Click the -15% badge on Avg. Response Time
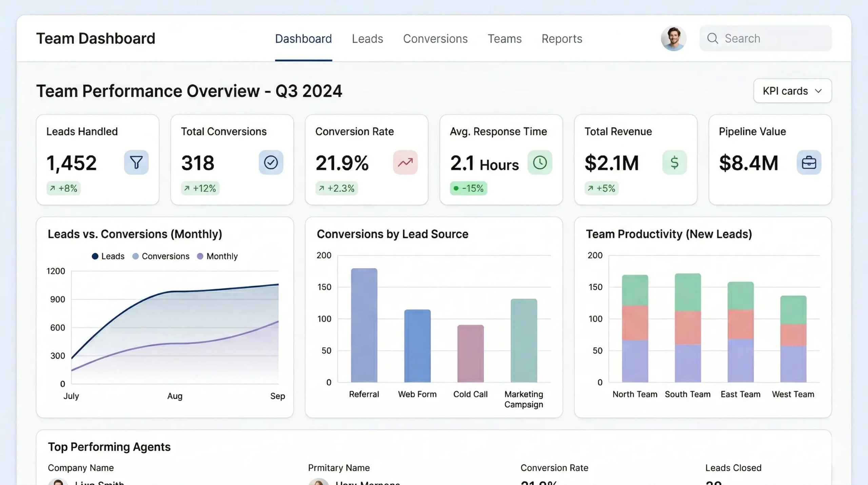Screen dimensions: 868x485 (x=469, y=188)
